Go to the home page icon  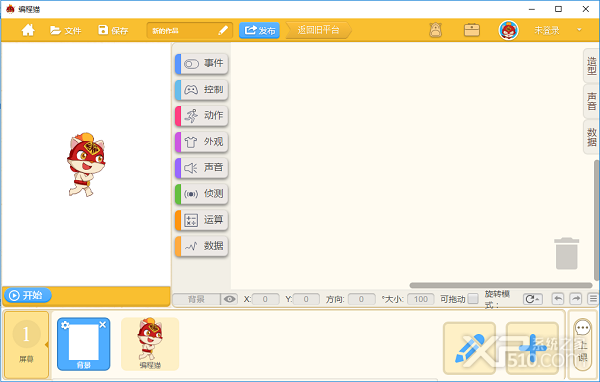pos(28,30)
